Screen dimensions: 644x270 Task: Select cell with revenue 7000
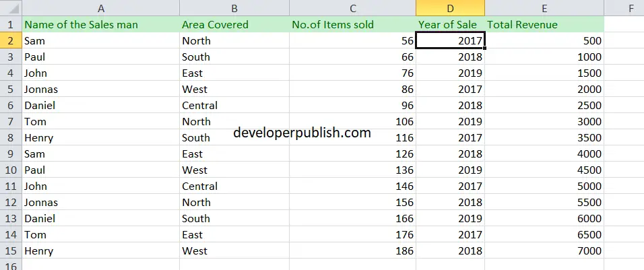544,250
